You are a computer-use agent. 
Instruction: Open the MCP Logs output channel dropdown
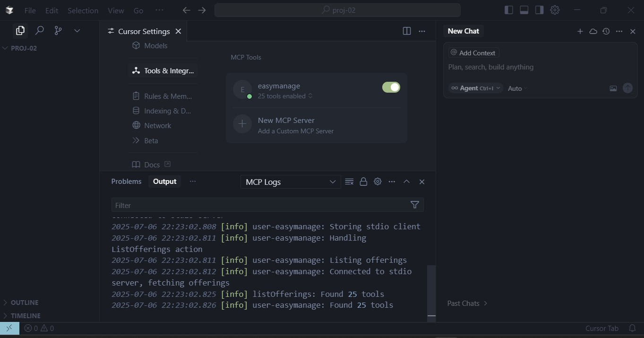pos(291,182)
